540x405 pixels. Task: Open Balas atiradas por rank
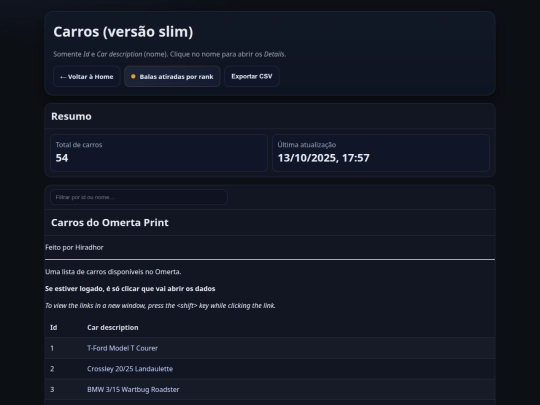172,76
